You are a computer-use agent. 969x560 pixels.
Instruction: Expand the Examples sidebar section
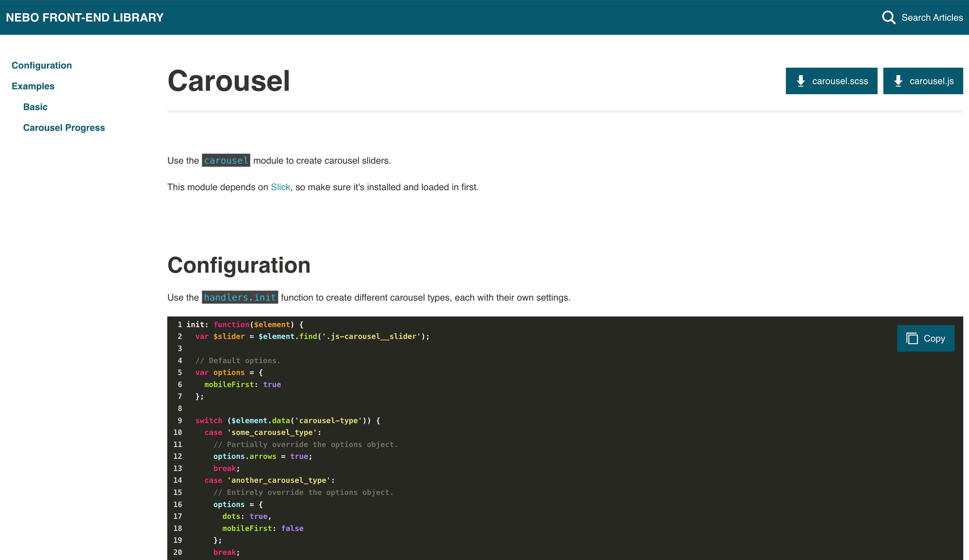(33, 85)
